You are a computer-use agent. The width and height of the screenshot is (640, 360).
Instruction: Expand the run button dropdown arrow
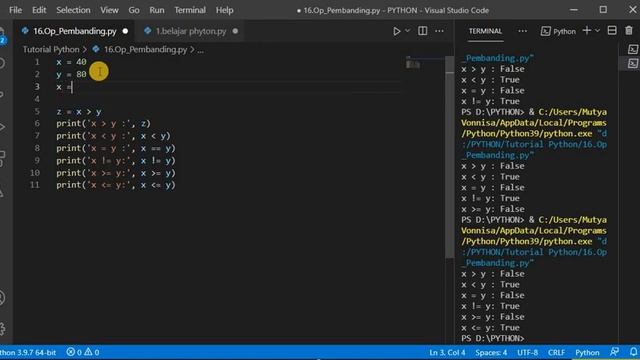pos(407,31)
